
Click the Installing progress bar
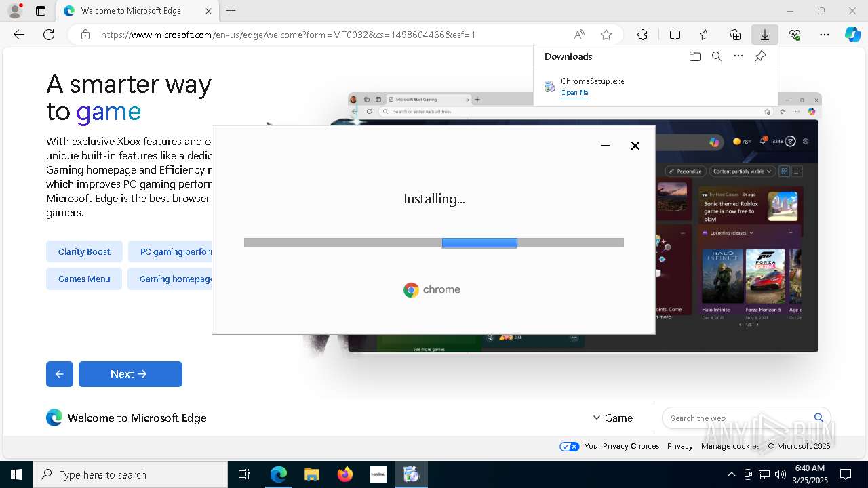point(434,243)
